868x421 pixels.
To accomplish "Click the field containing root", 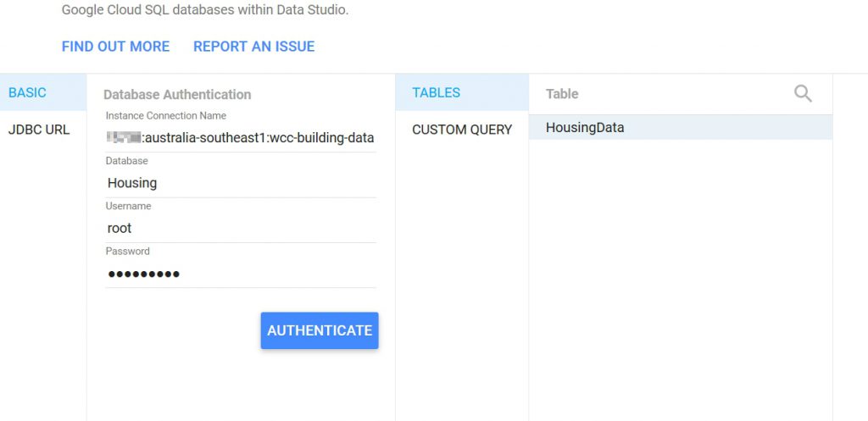I will (x=241, y=228).
